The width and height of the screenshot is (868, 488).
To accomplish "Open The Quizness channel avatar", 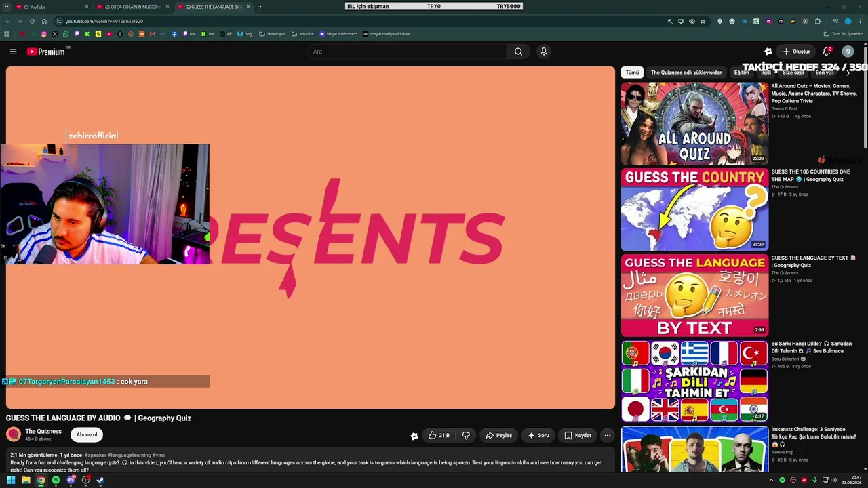I will [x=14, y=434].
